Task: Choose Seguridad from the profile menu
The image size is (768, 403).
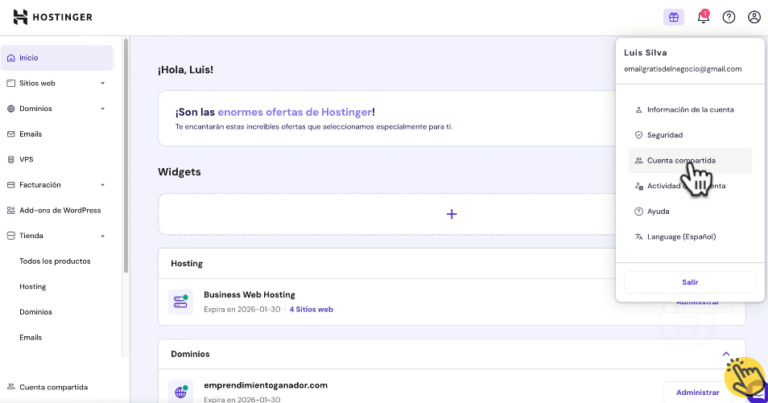Action: 664,134
